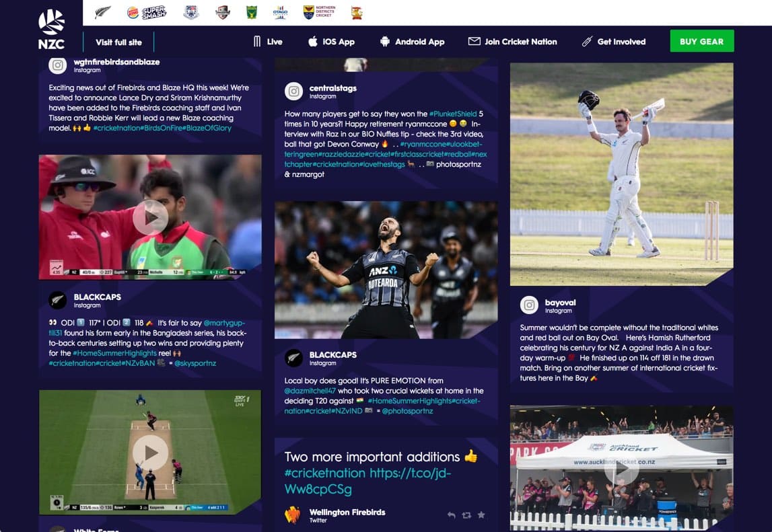
Task: Click the Blackcaps fern avatar on the dazmitchell47 post
Action: point(294,358)
